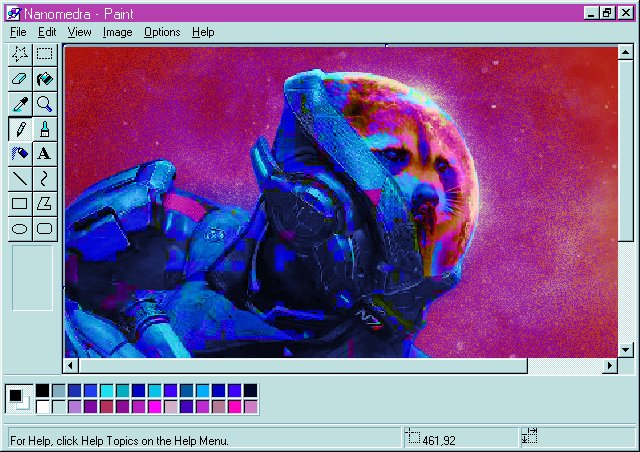Pick the black swatch in the palette
Viewport: 640px width, 452px height.
[42, 391]
